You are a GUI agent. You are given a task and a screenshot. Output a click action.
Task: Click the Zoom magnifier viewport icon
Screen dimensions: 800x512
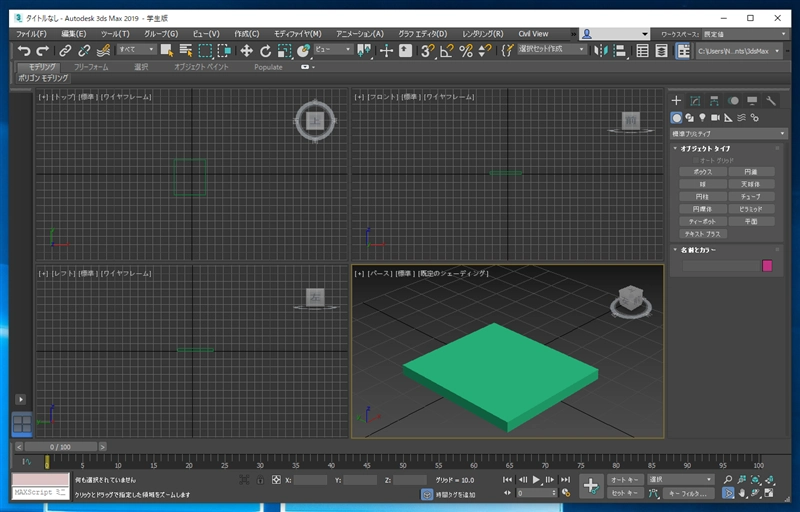coord(728,479)
